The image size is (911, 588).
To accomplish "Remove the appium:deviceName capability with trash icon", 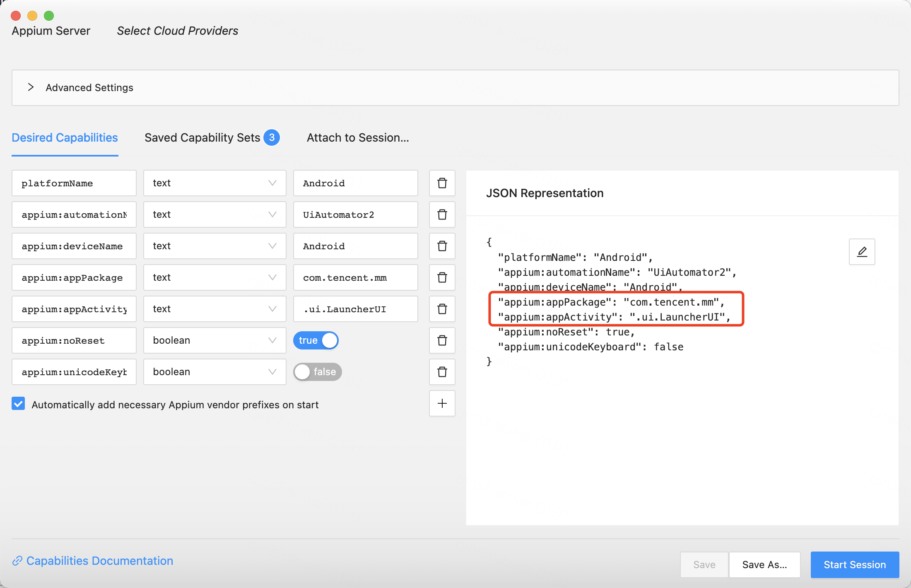I will 442,246.
